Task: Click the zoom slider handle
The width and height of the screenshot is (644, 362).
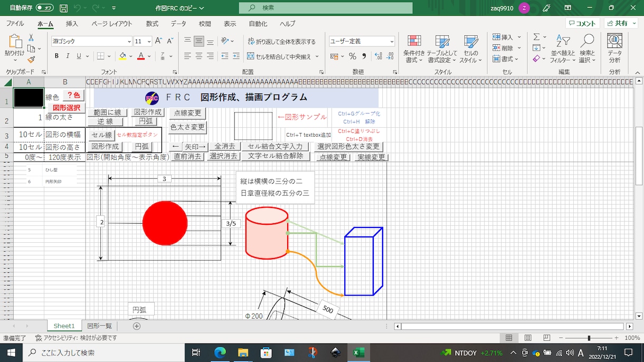Action: pos(589,338)
